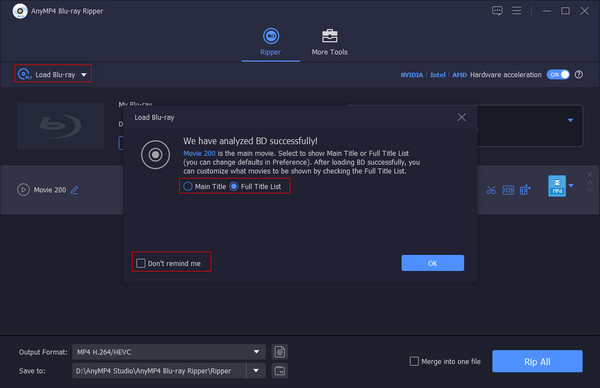Rename Movie 200 with pencil icon
The width and height of the screenshot is (600, 388).
tap(75, 190)
